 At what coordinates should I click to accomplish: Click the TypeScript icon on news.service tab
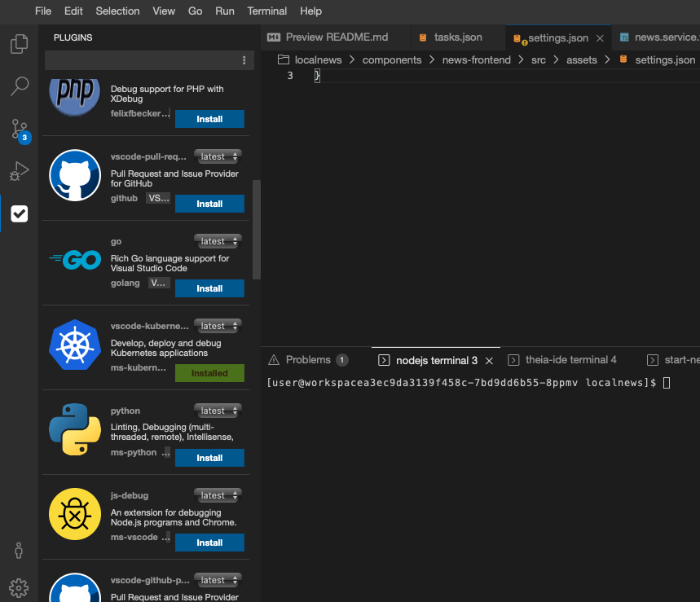pos(624,37)
